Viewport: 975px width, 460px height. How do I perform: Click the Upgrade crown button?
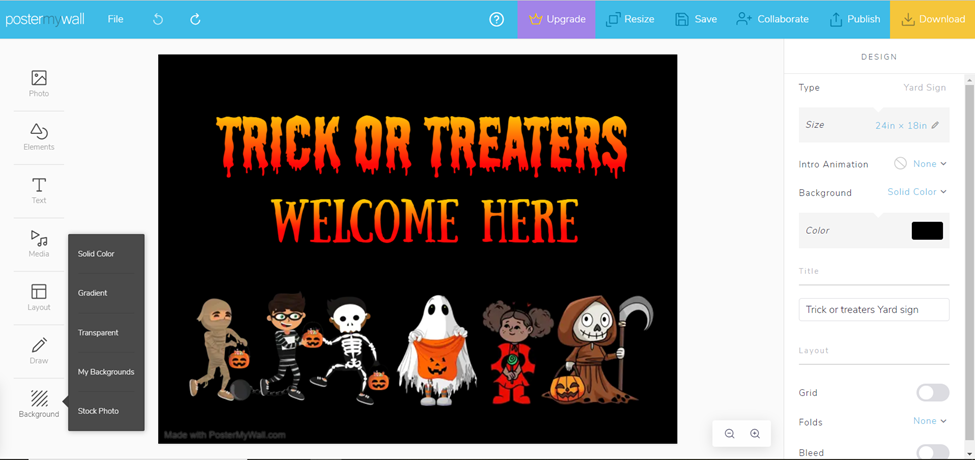pyautogui.click(x=557, y=19)
